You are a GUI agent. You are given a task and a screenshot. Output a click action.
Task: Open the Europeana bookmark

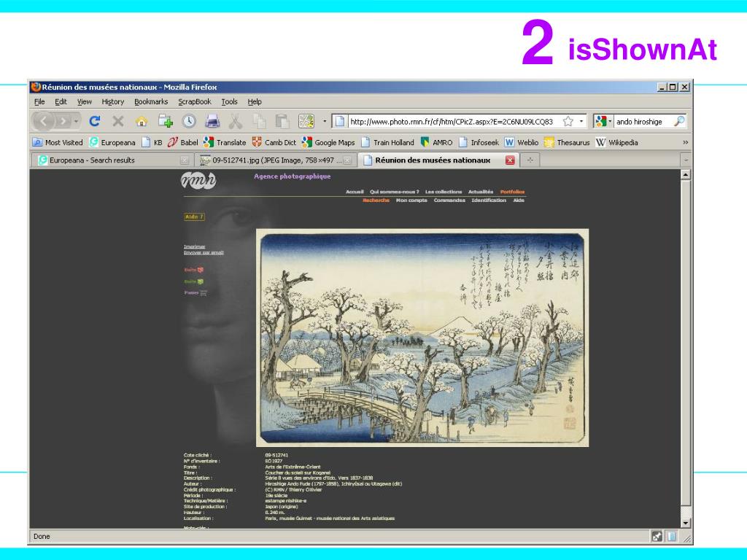(112, 142)
